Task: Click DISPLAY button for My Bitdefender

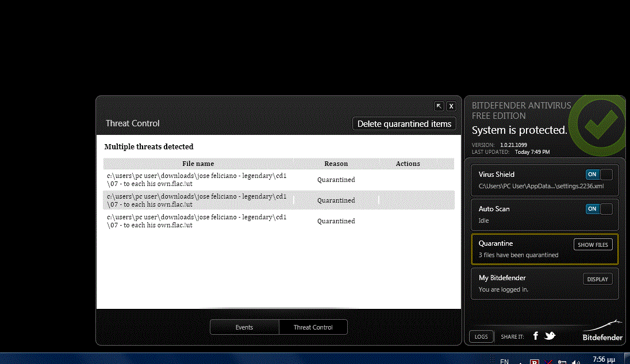Action: coord(597,279)
